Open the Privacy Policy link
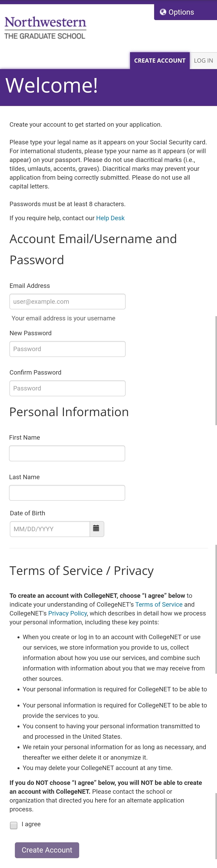Image resolution: width=217 pixels, height=868 pixels. pos(68,613)
